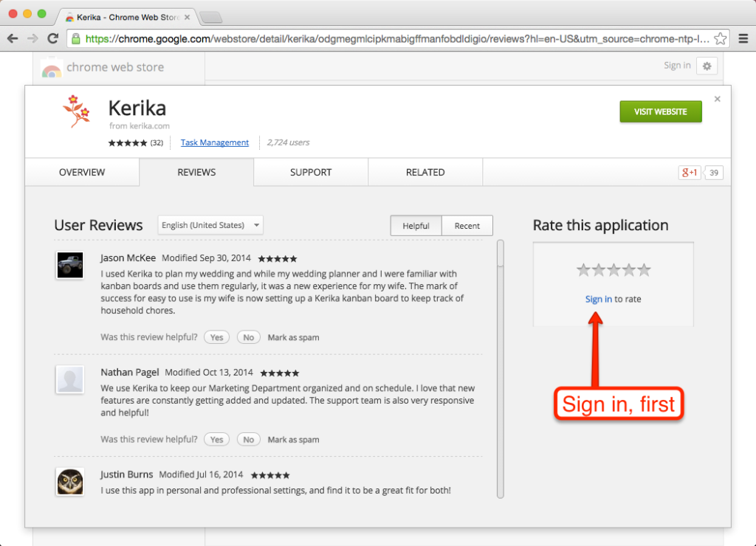756x546 pixels.
Task: Mark Nathan Pagel's review as spam
Action: (x=293, y=440)
